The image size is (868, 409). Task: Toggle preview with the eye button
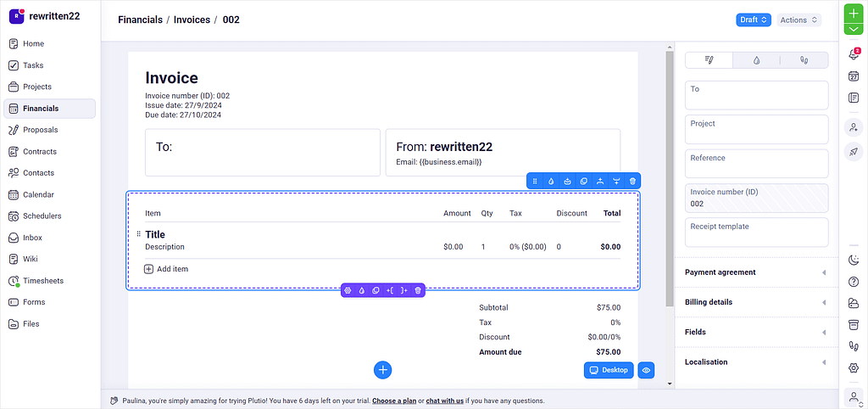coord(646,370)
